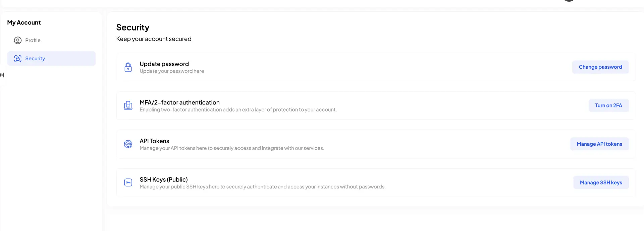Click the My Account heading
Viewport: 644px width, 231px height.
click(24, 22)
